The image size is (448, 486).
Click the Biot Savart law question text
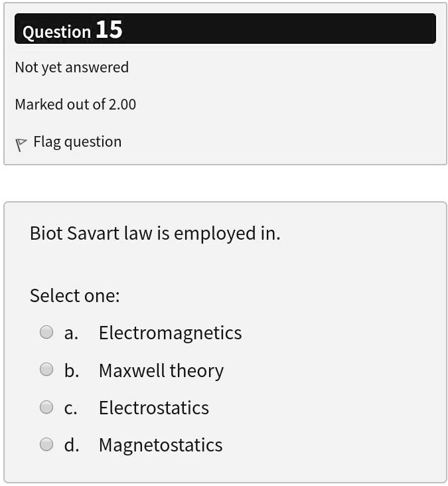[155, 234]
